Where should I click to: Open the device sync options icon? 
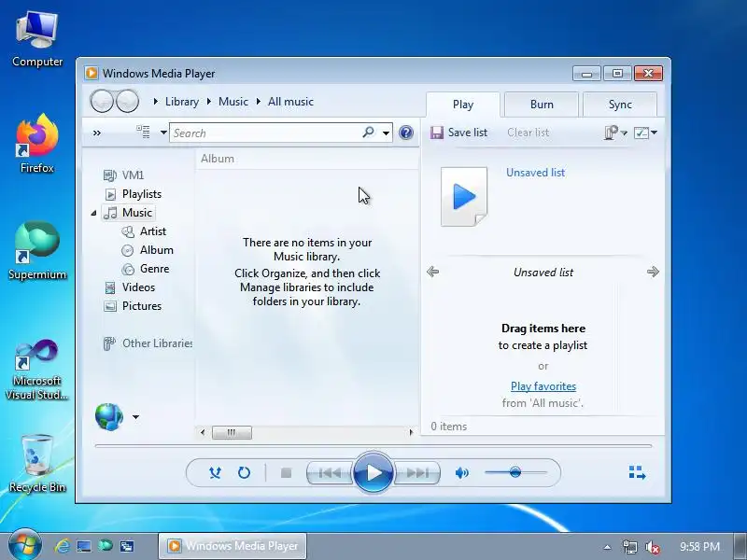click(615, 133)
